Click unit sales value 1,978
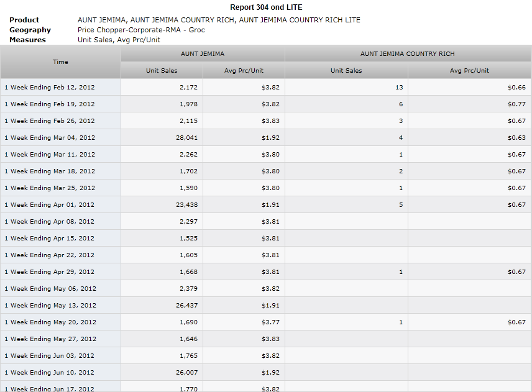Screen dimensions: 532x392 pyautogui.click(x=188, y=104)
